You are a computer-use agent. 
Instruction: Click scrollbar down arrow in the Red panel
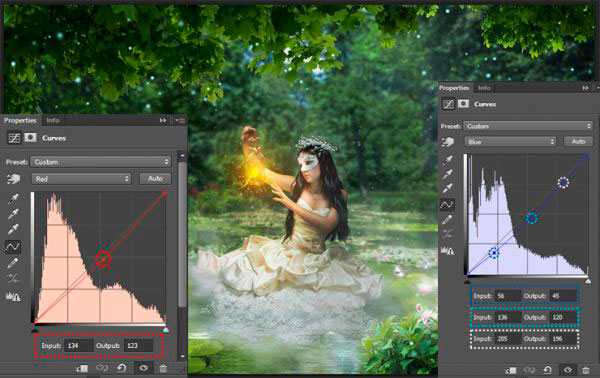click(x=182, y=356)
